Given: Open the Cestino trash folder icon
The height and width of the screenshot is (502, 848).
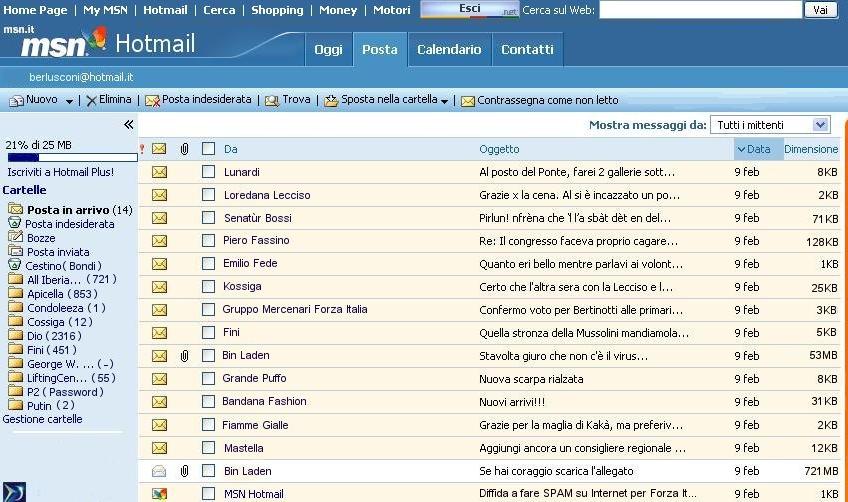Looking at the screenshot, I should point(15,265).
